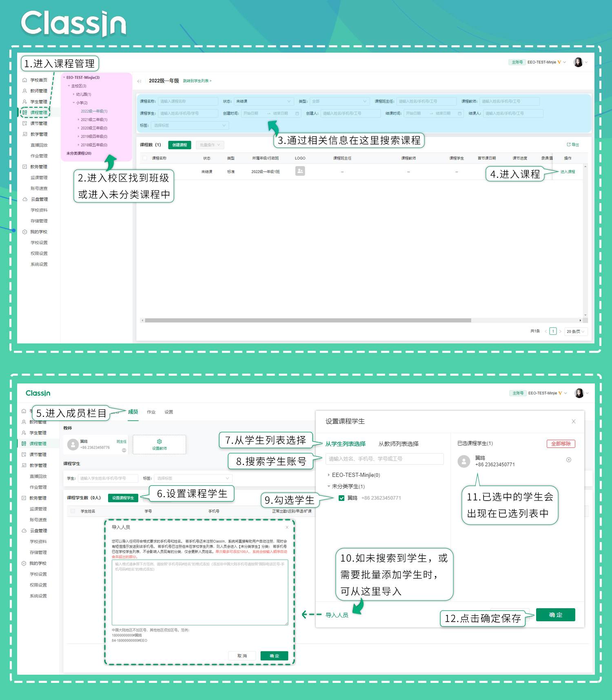Open 教学管理 in the upper screenshot sidebar
Screen dimensions: 612x700
tap(35, 134)
